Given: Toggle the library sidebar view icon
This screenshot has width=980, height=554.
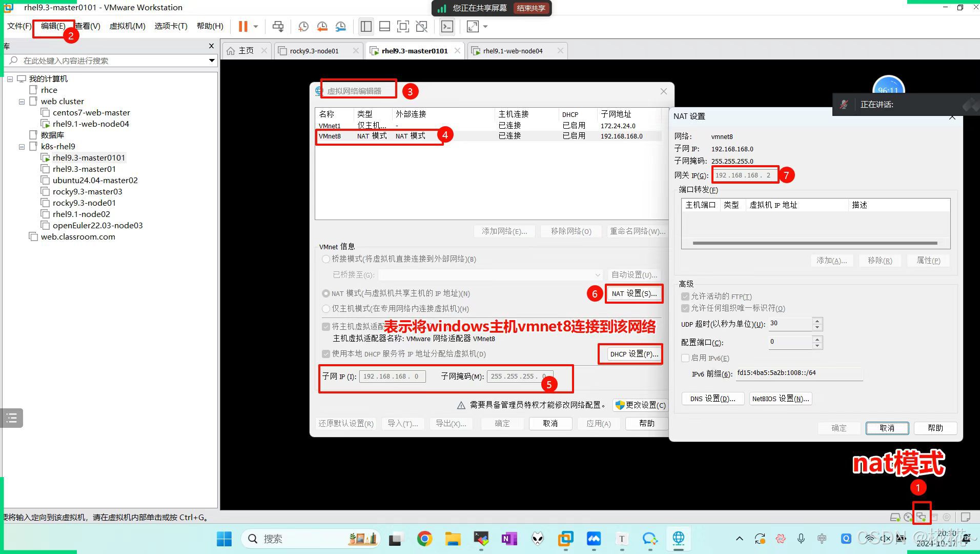Looking at the screenshot, I should (366, 26).
